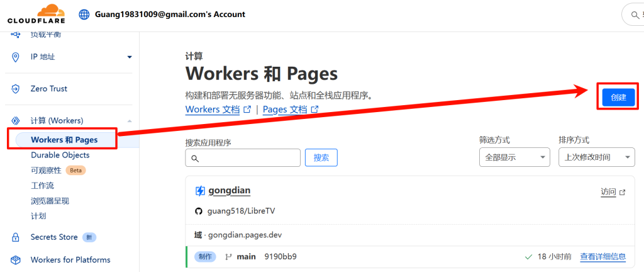
Task: Open the Workers 文档 link
Action: pyautogui.click(x=213, y=110)
